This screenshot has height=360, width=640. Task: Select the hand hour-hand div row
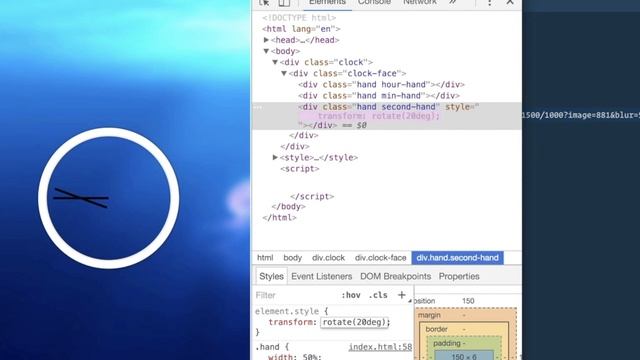pyautogui.click(x=381, y=84)
